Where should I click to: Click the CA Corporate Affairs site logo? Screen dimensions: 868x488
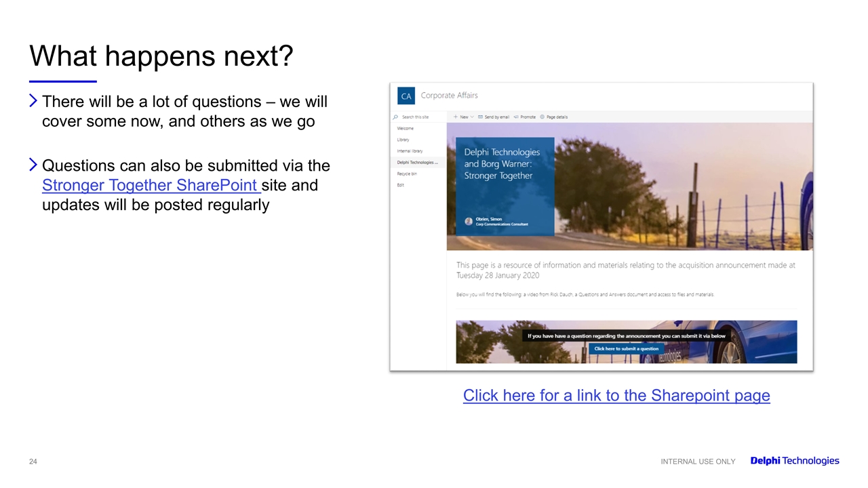(406, 96)
